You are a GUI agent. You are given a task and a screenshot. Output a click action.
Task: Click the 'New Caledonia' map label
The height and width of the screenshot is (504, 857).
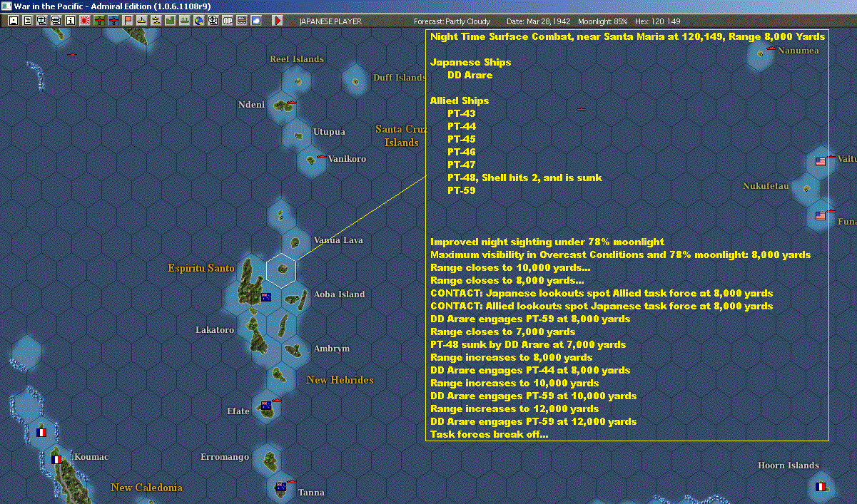point(146,488)
